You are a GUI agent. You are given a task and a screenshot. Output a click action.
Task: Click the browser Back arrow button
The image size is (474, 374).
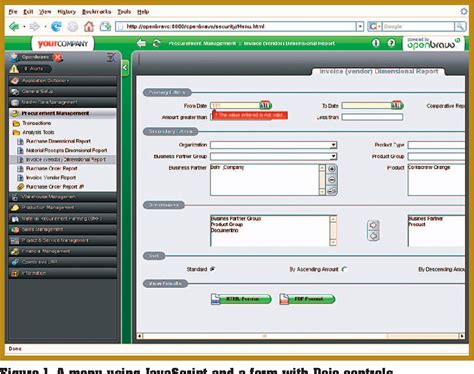(14, 26)
